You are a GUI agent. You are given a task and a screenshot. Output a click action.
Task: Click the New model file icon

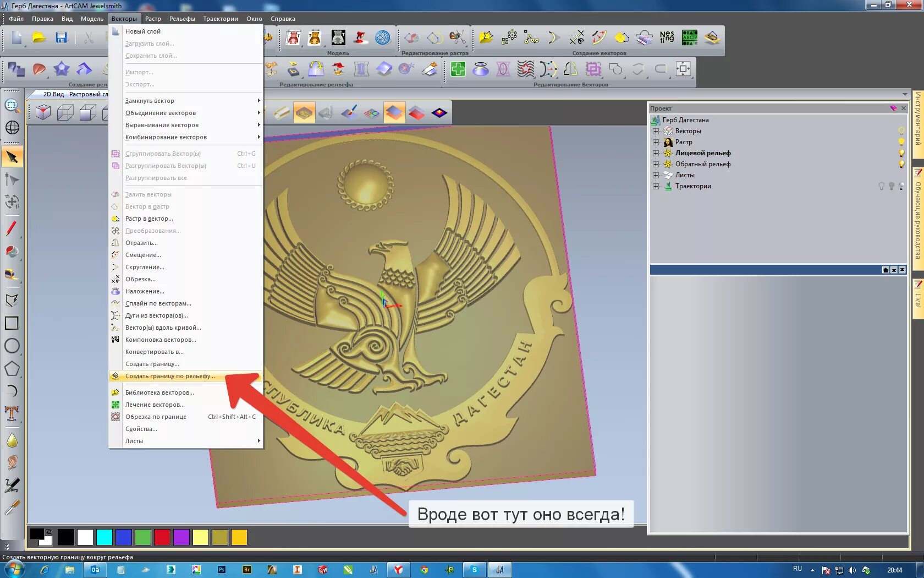tap(16, 37)
